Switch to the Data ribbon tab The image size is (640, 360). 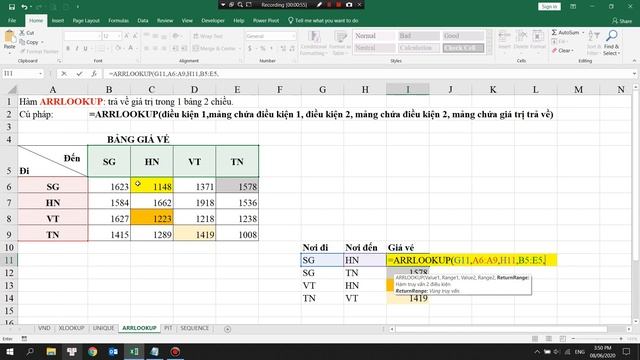point(143,21)
